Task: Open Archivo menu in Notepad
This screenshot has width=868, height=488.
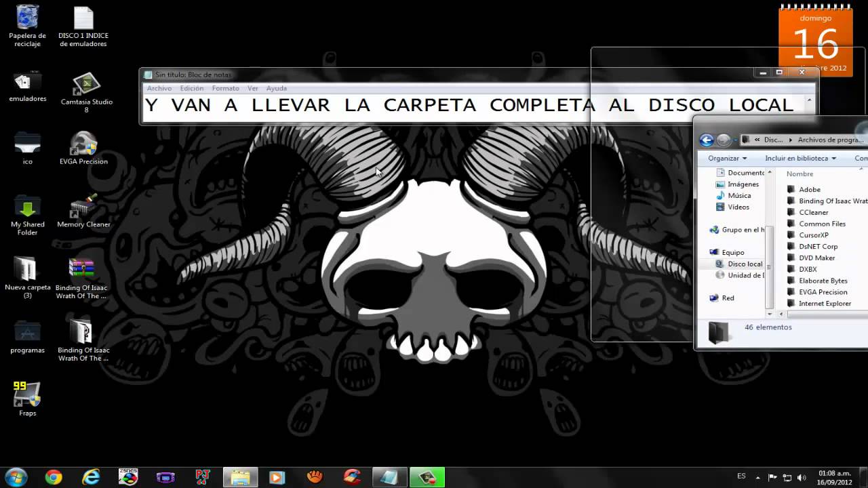Action: tap(159, 88)
